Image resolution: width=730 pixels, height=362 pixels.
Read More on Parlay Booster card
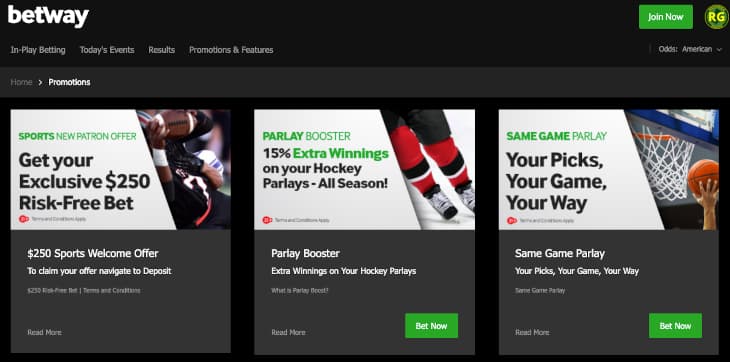point(288,332)
